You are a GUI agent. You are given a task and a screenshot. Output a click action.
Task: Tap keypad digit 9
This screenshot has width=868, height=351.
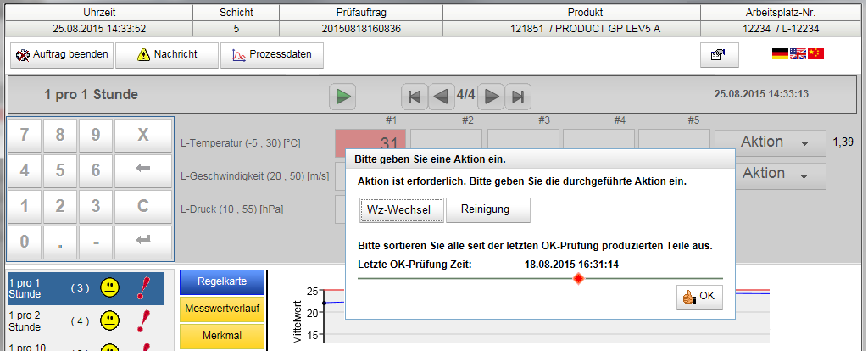pos(95,135)
